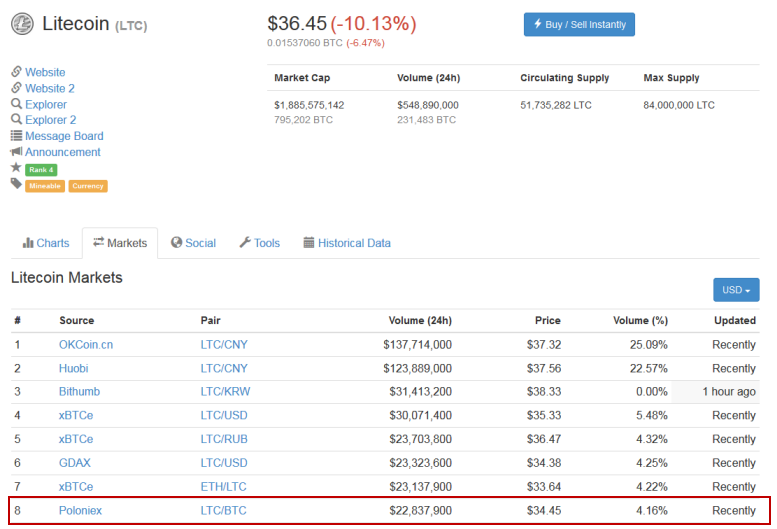This screenshot has height=529, width=777.
Task: Open GDAX source link
Action: [75, 463]
